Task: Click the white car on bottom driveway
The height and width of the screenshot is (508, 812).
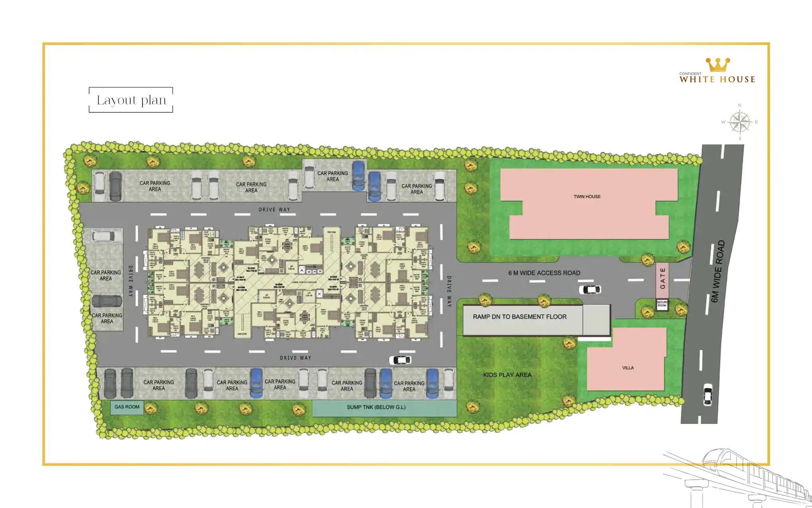Action: [400, 360]
